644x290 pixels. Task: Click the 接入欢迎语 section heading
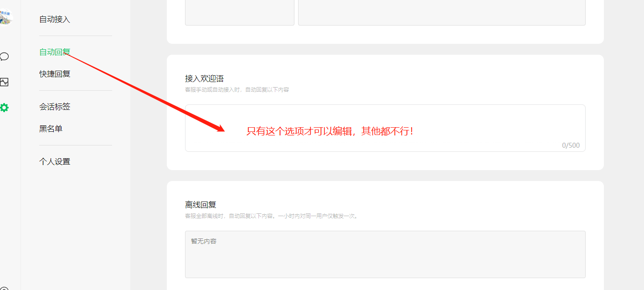pos(204,78)
